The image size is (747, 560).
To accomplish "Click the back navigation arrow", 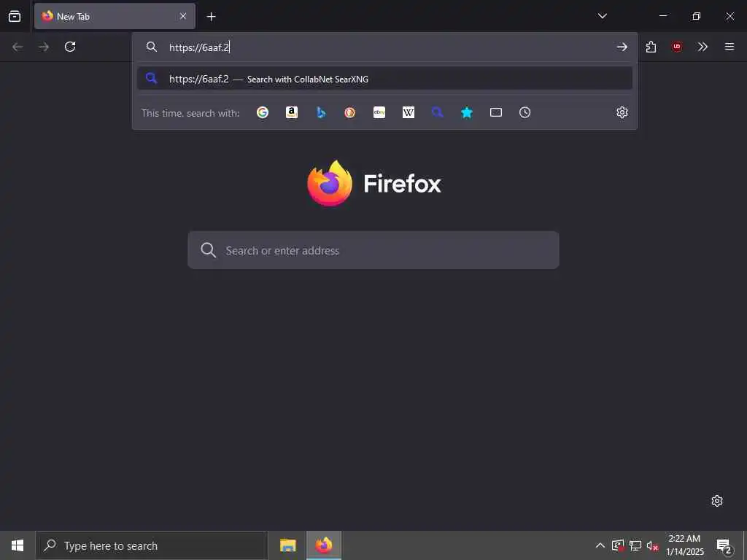I will pos(18,47).
